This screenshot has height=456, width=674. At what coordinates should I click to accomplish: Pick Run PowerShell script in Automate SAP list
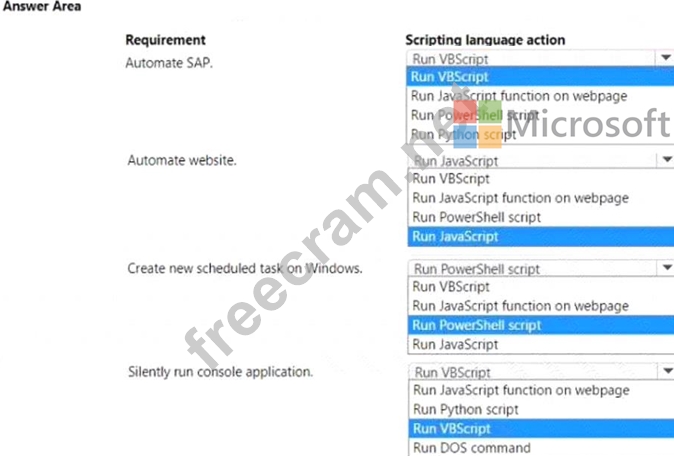point(476,115)
